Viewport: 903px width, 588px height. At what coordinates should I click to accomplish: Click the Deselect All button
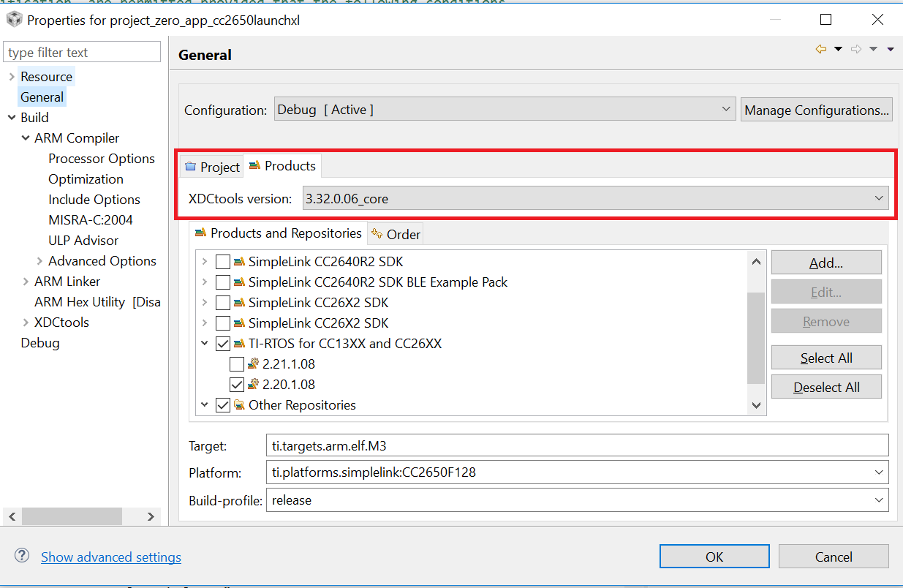pyautogui.click(x=826, y=387)
